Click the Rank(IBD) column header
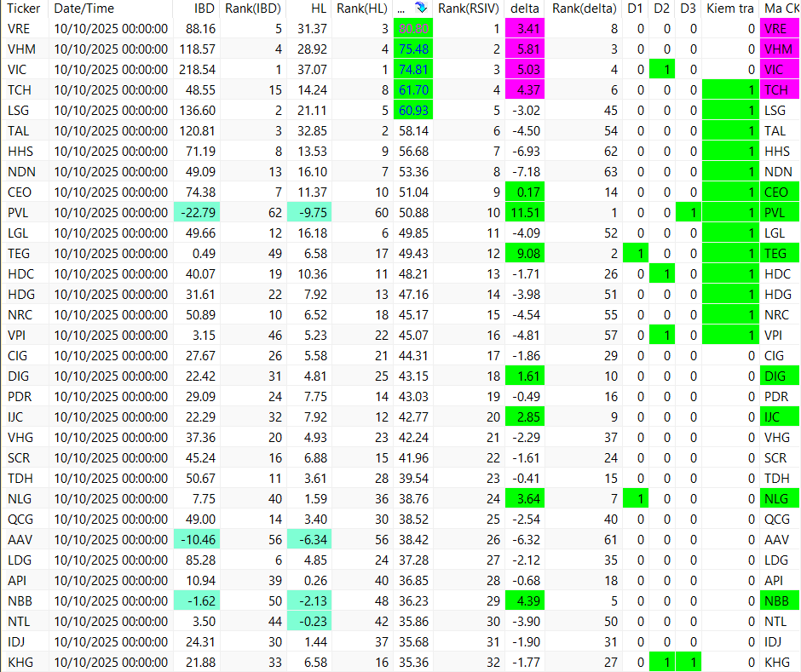 click(x=253, y=9)
